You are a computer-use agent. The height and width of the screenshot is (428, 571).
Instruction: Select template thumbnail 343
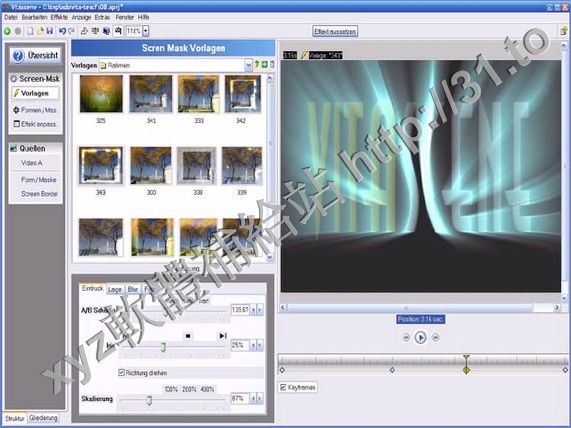pos(101,165)
